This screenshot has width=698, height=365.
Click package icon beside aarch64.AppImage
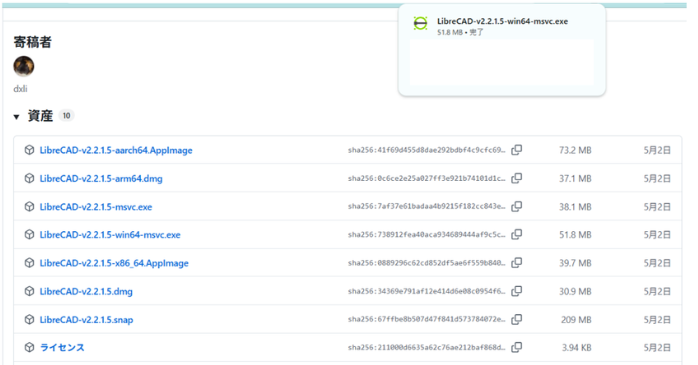coord(29,150)
